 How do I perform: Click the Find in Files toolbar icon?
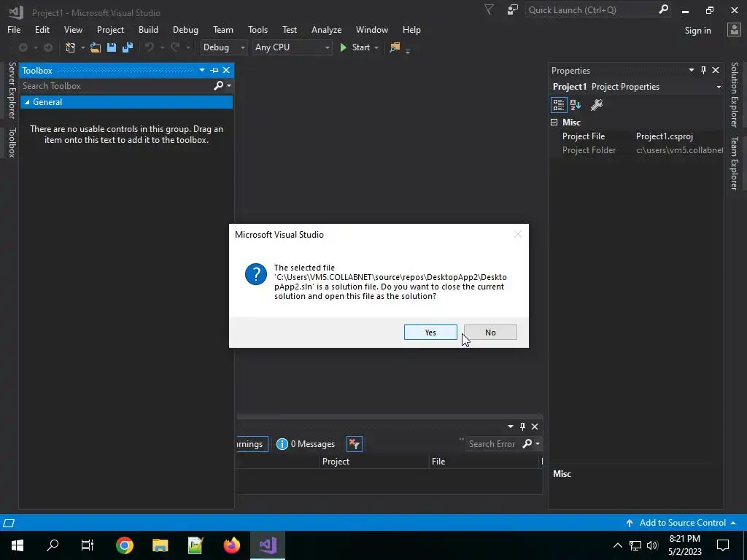pyautogui.click(x=395, y=47)
